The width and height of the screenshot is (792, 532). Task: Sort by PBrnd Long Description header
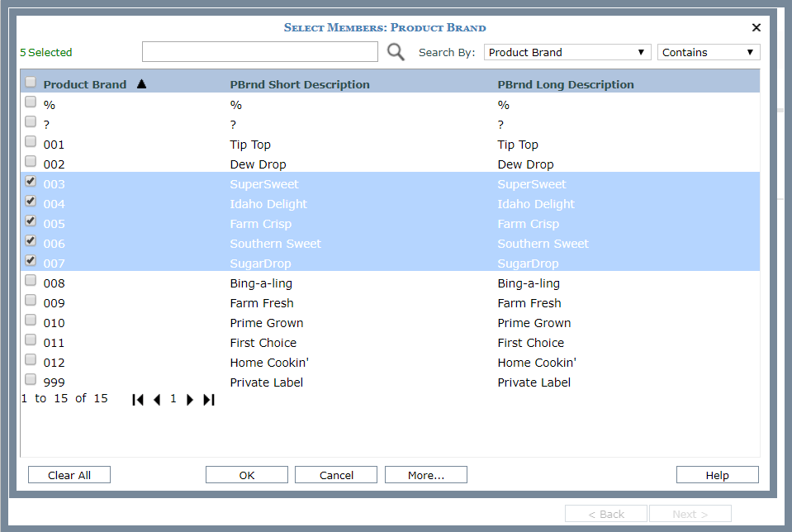[565, 84]
